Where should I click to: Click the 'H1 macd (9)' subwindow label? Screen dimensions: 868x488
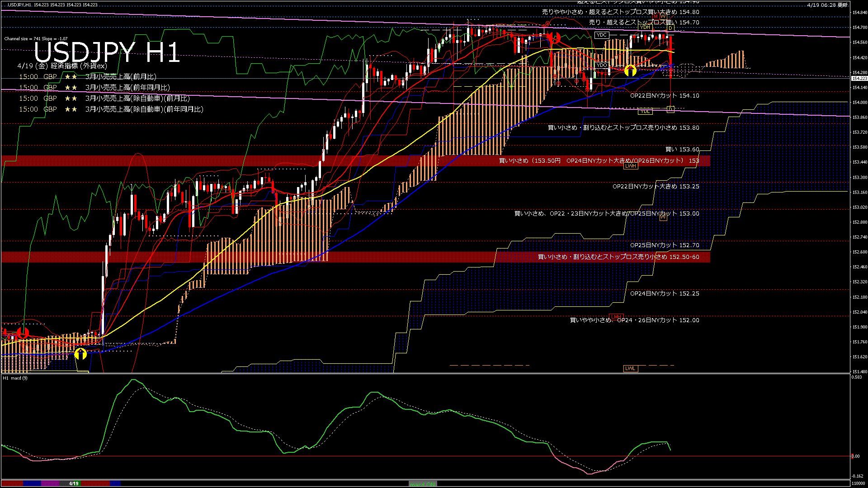click(15, 378)
